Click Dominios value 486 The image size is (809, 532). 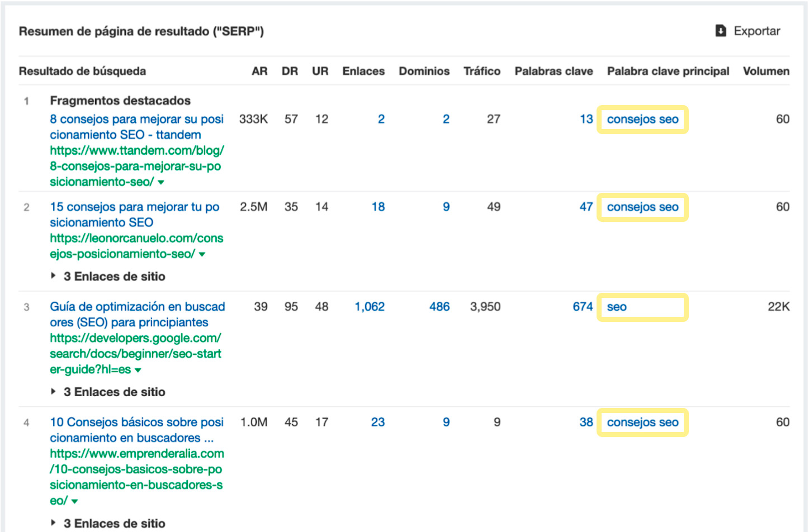coord(439,307)
